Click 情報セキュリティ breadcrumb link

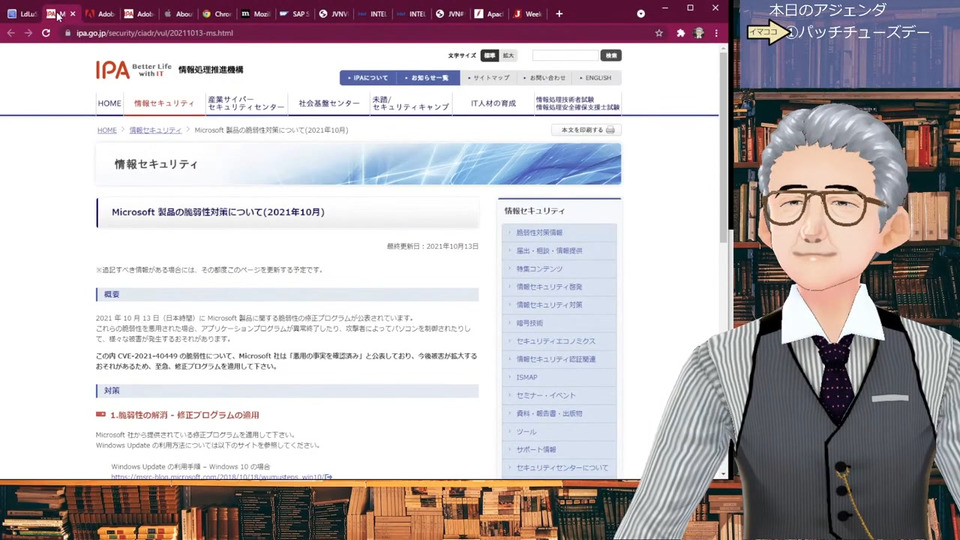point(155,130)
